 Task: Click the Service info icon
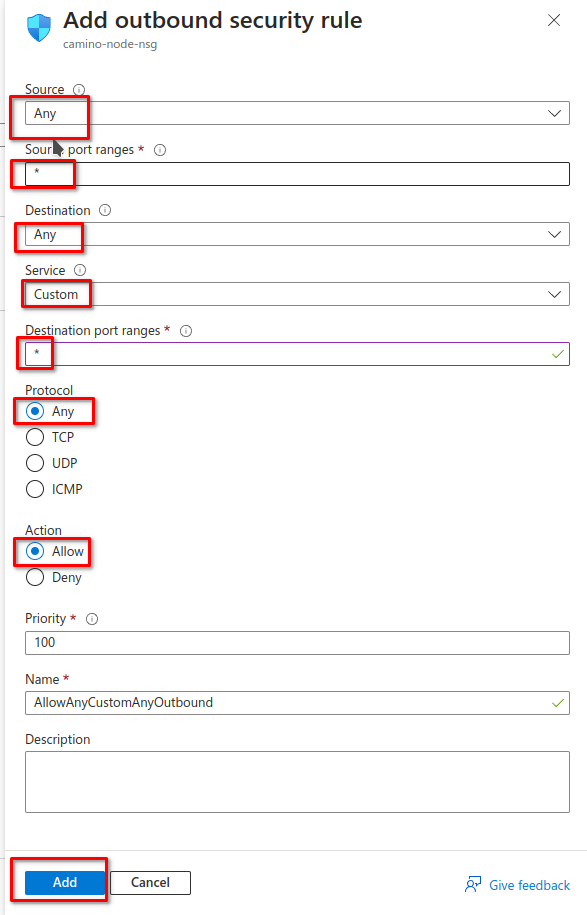pyautogui.click(x=80, y=270)
